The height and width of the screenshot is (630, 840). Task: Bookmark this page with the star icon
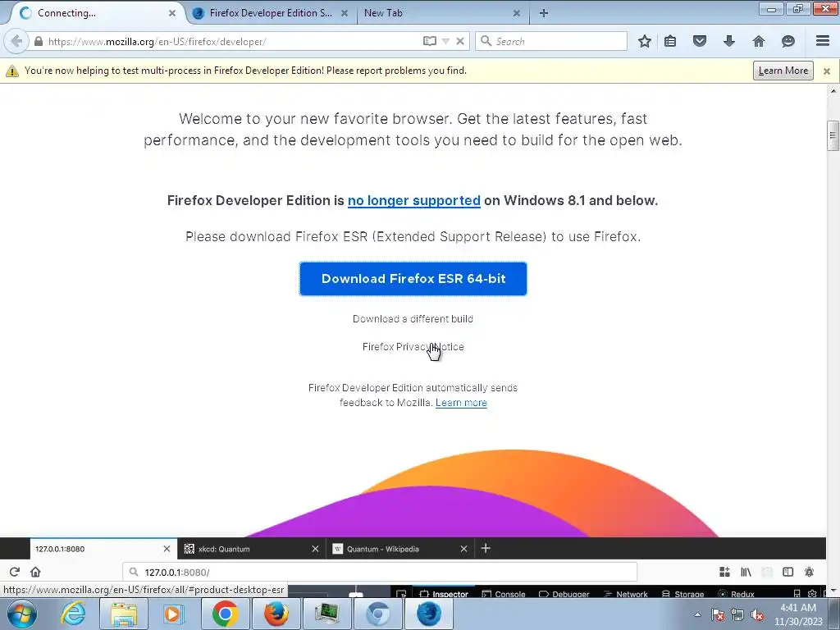(x=645, y=41)
